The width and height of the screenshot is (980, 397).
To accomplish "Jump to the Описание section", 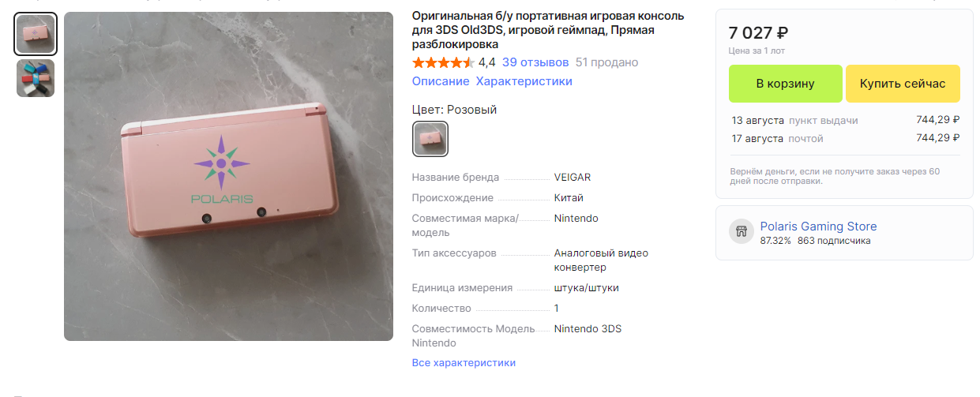I will [x=441, y=81].
